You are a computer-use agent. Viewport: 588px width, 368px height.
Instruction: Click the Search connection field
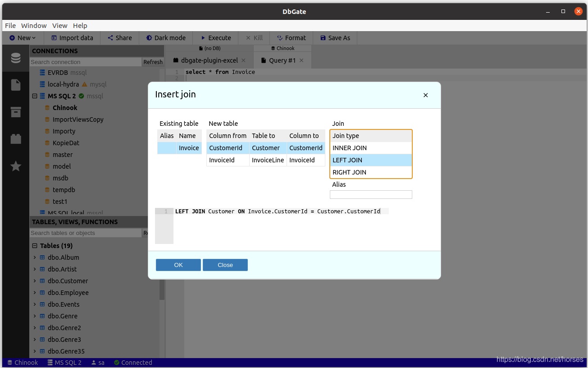tap(86, 62)
